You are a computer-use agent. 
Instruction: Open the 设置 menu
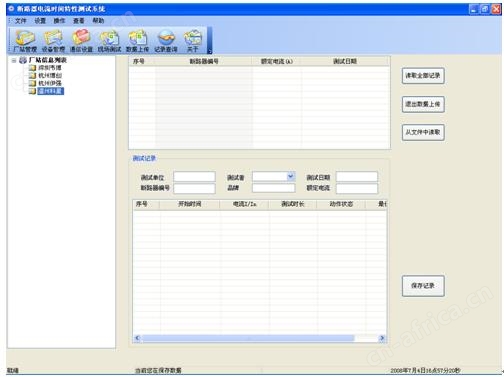click(x=40, y=21)
